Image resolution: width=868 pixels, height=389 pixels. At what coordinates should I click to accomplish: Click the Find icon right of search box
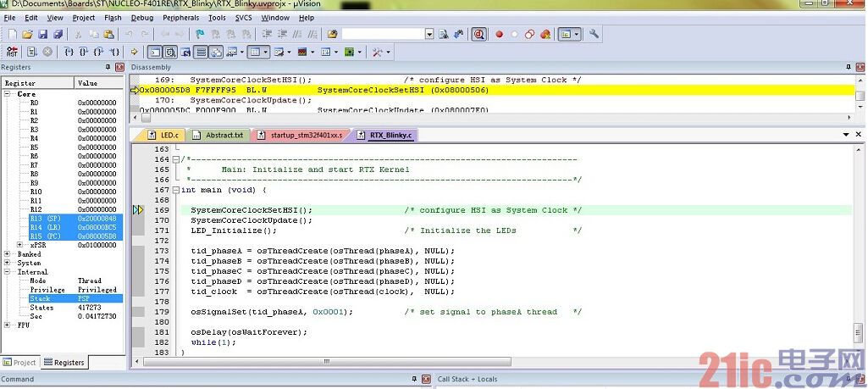click(x=444, y=35)
